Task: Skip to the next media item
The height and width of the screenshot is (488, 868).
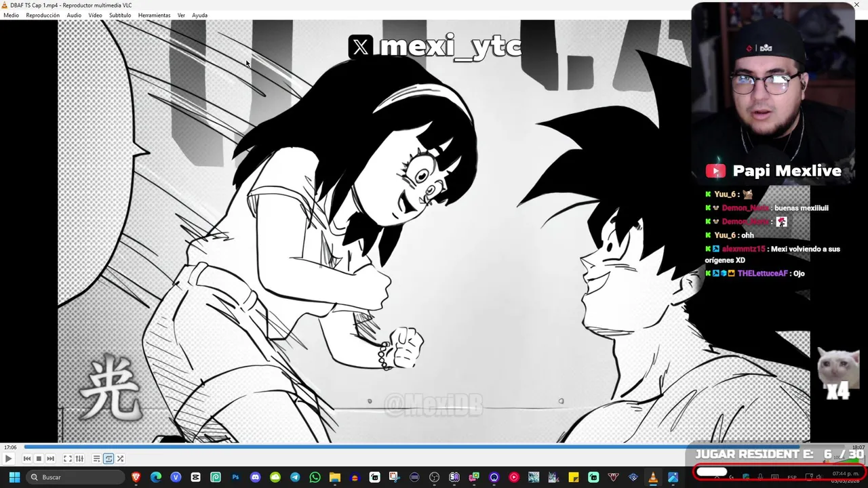Action: pos(50,459)
